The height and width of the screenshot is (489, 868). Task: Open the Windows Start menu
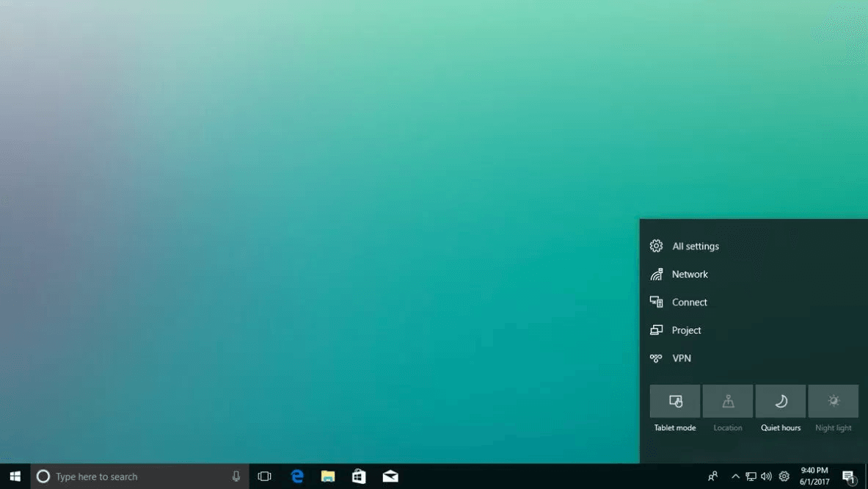[15, 477]
